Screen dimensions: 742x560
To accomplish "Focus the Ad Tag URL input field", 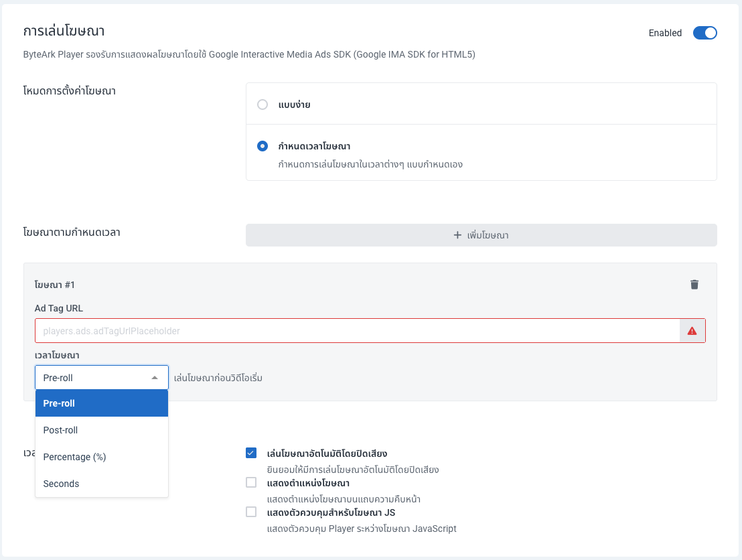I will (x=358, y=331).
